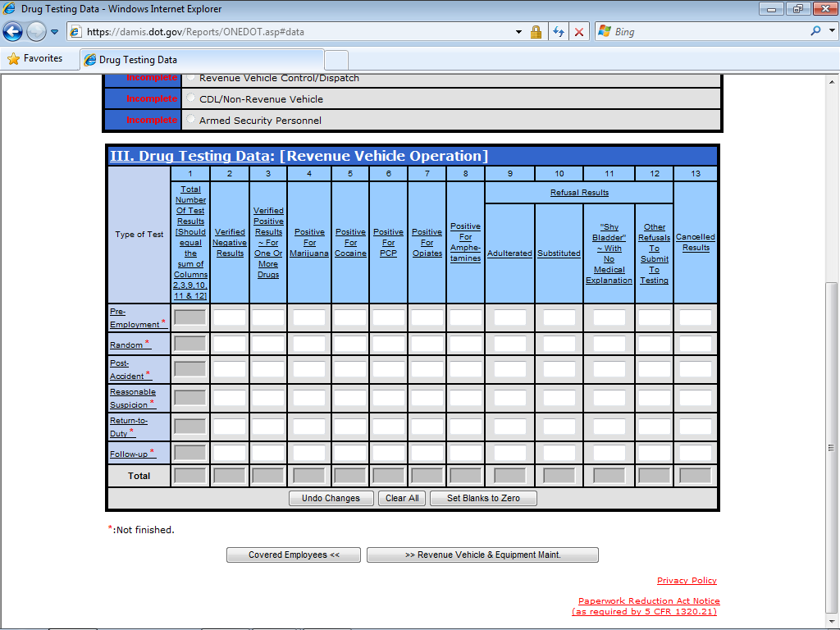Viewport: 840px width, 630px height.
Task: Click the browser Forward arrow button
Action: coord(36,31)
